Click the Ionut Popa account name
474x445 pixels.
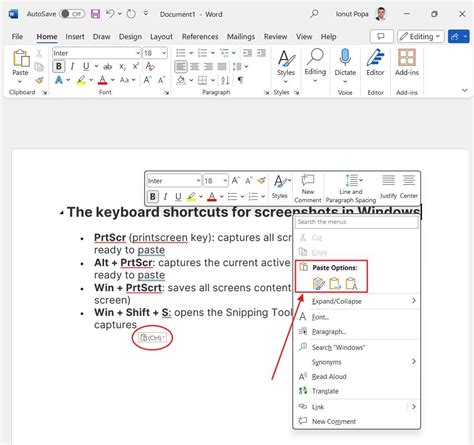tap(352, 14)
